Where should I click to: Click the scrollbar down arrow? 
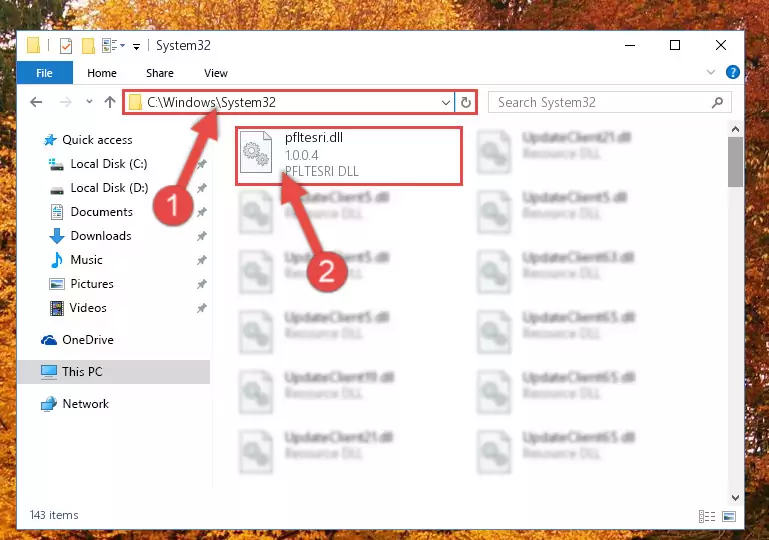(735, 498)
